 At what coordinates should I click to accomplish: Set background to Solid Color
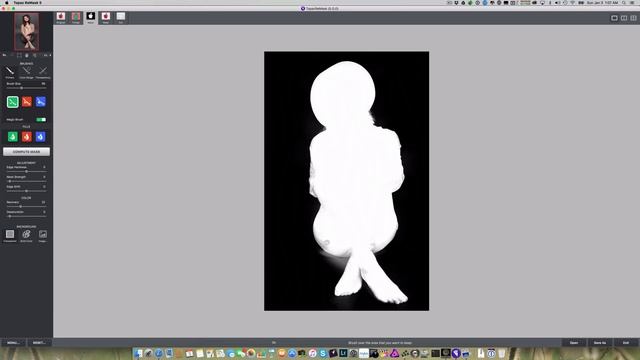(27, 235)
